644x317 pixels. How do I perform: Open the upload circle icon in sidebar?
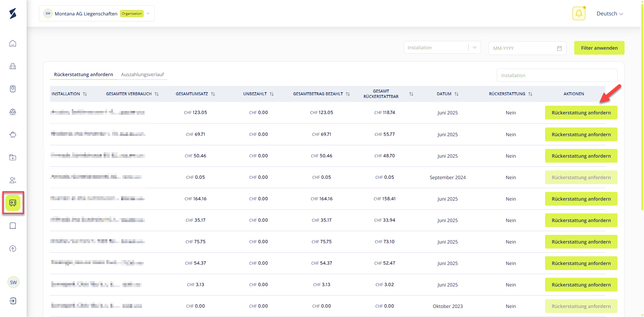pyautogui.click(x=13, y=249)
